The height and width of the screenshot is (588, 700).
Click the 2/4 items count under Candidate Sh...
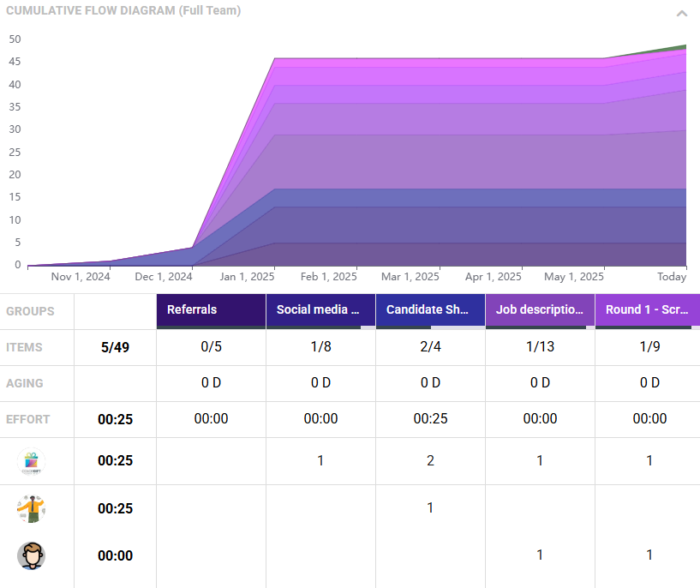(x=430, y=346)
